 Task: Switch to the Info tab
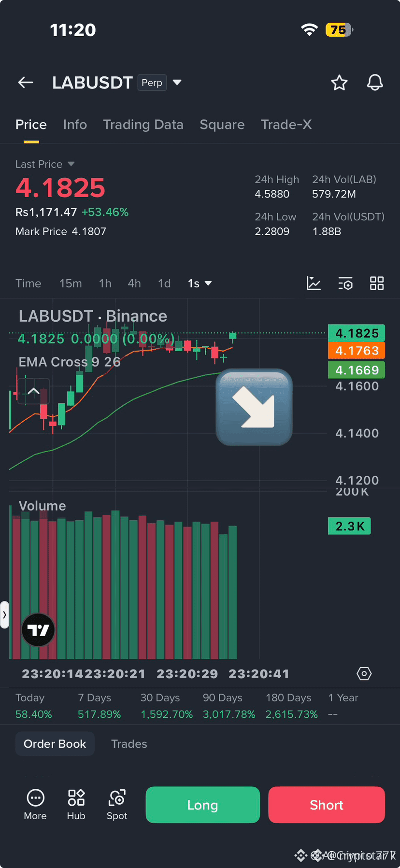(x=75, y=125)
